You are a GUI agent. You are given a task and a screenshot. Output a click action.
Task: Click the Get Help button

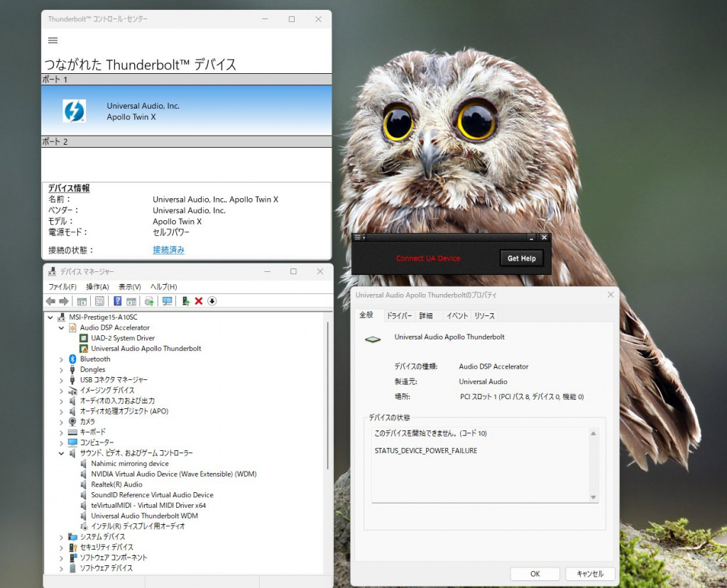point(521,258)
